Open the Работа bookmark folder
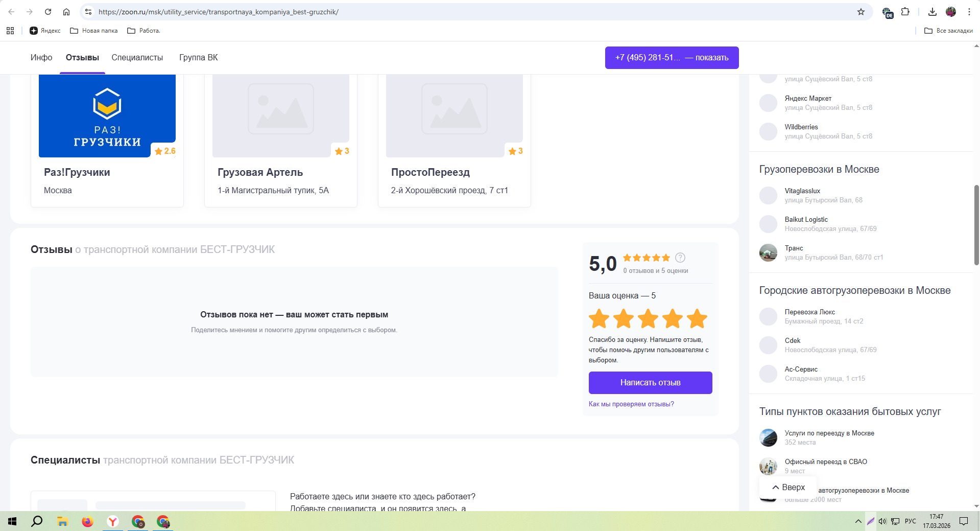The height and width of the screenshot is (531, 980). point(144,31)
